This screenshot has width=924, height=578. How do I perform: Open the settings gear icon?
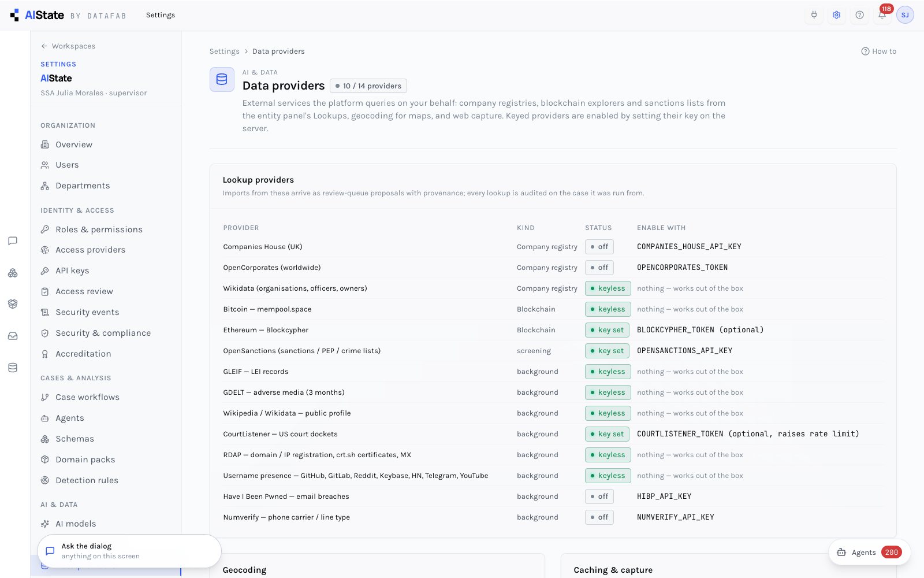(x=836, y=15)
